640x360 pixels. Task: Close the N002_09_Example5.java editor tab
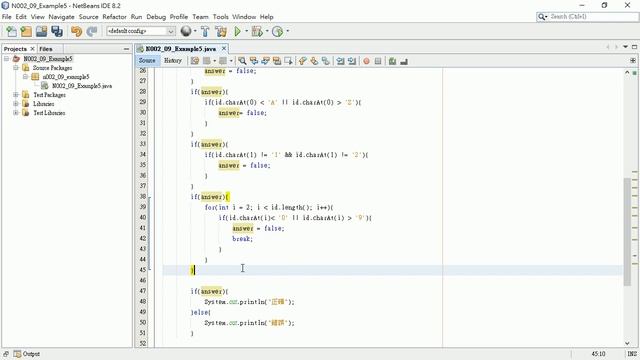[224, 49]
